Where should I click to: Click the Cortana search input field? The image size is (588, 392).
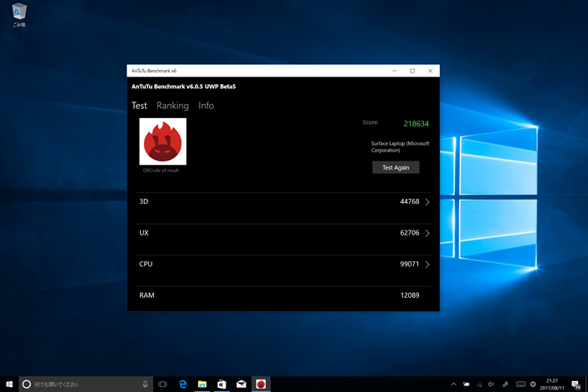(86, 385)
